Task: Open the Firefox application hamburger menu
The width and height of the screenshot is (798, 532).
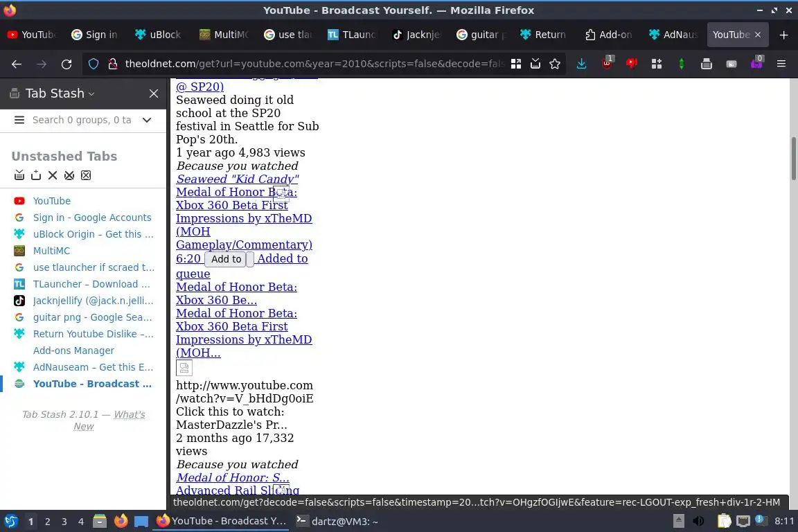Action: pyautogui.click(x=781, y=64)
